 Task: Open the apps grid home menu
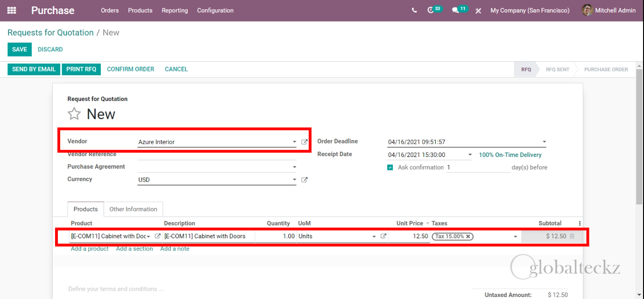pos(12,10)
